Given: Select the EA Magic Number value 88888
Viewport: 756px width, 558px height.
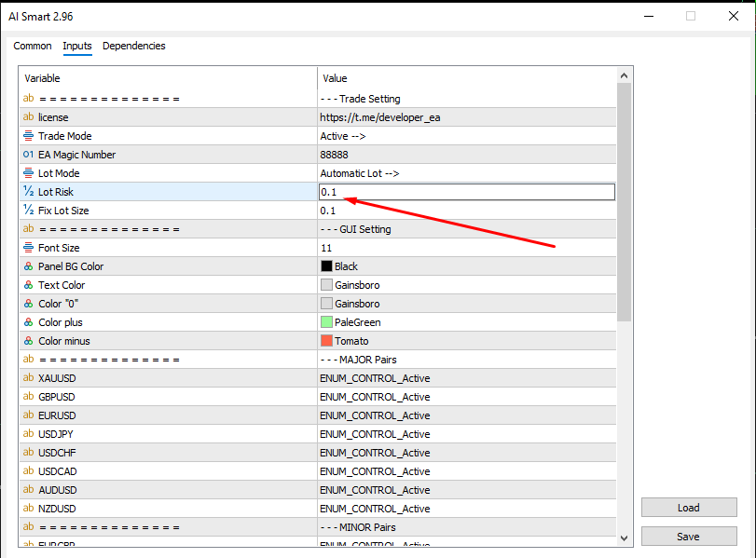Looking at the screenshot, I should coord(334,155).
